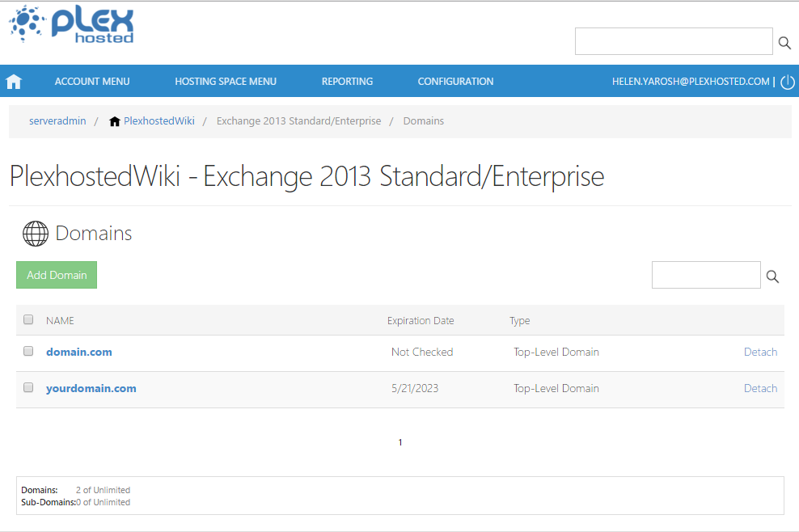Click the power logout icon
Screen dimensions: 799x532
click(788, 82)
